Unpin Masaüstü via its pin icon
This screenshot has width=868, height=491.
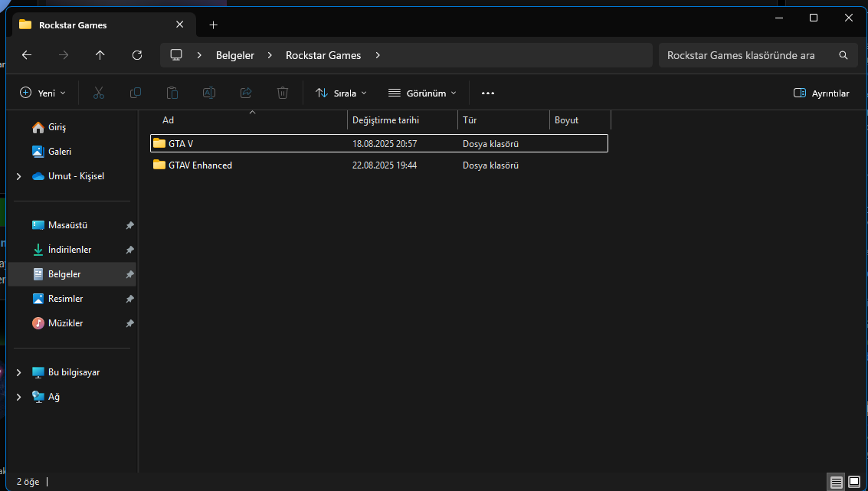129,225
